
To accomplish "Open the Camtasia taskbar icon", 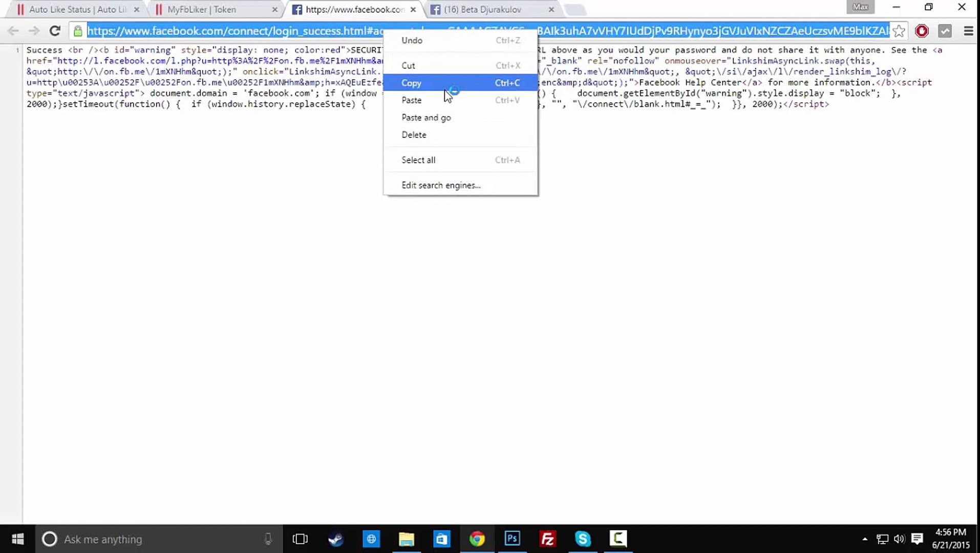I will [x=618, y=539].
